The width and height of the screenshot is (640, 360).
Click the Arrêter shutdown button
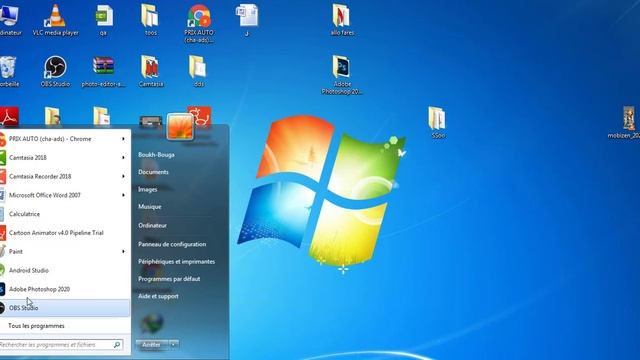pyautogui.click(x=151, y=345)
